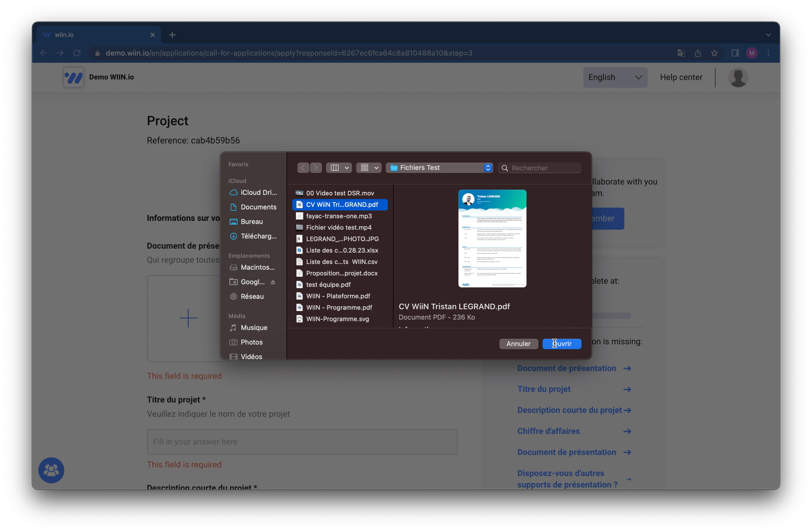Select fayac-transe-one.mp3 file

pyautogui.click(x=340, y=216)
